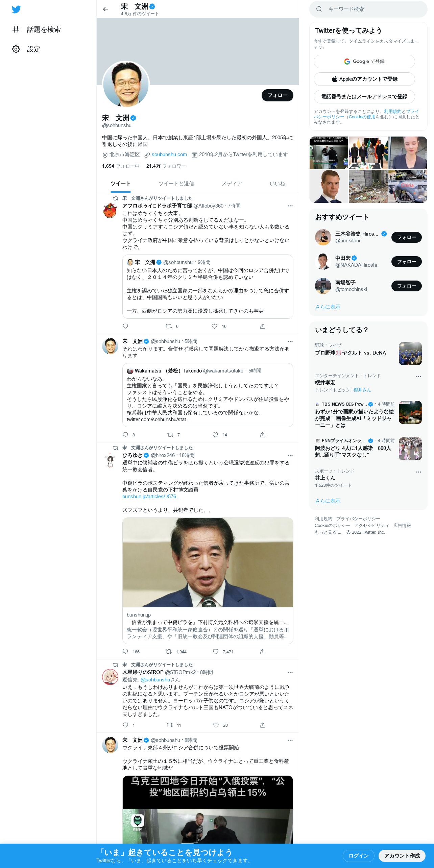Open more options for 井上くん trend
434x868 pixels.
[x=418, y=472]
